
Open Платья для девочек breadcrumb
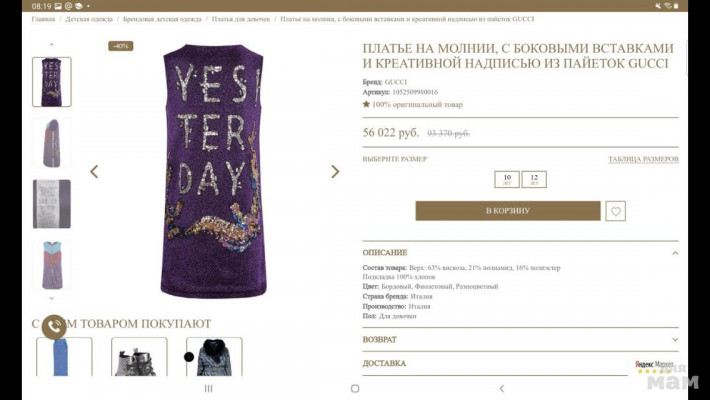241,19
